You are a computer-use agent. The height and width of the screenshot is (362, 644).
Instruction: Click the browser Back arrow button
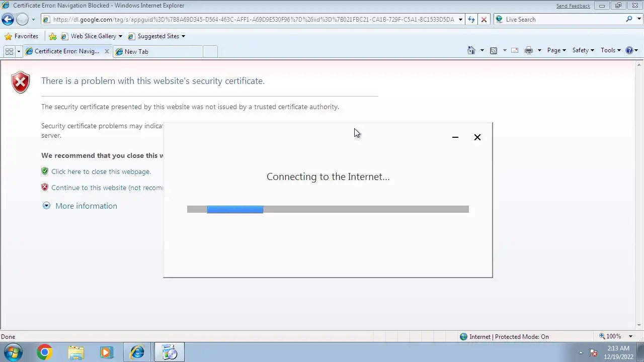[8, 20]
